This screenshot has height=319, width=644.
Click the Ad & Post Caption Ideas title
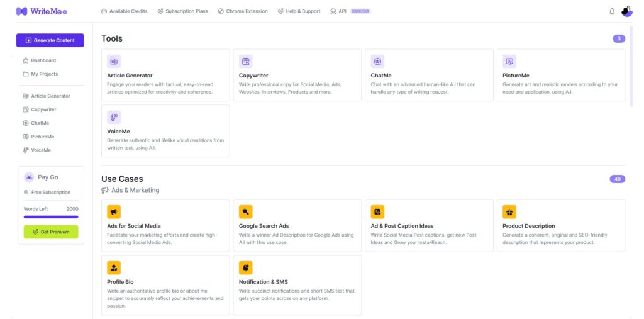click(x=402, y=226)
